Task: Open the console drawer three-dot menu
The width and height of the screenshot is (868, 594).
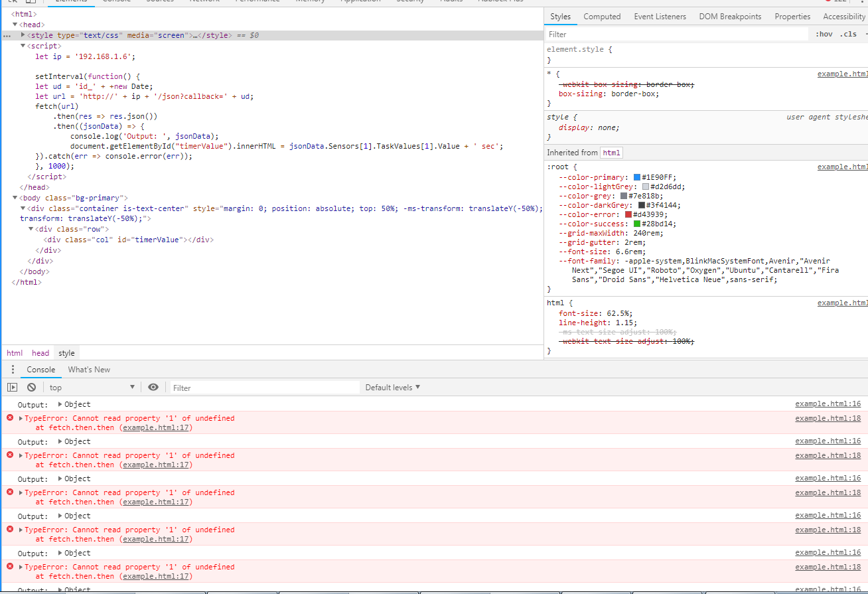Action: point(12,370)
